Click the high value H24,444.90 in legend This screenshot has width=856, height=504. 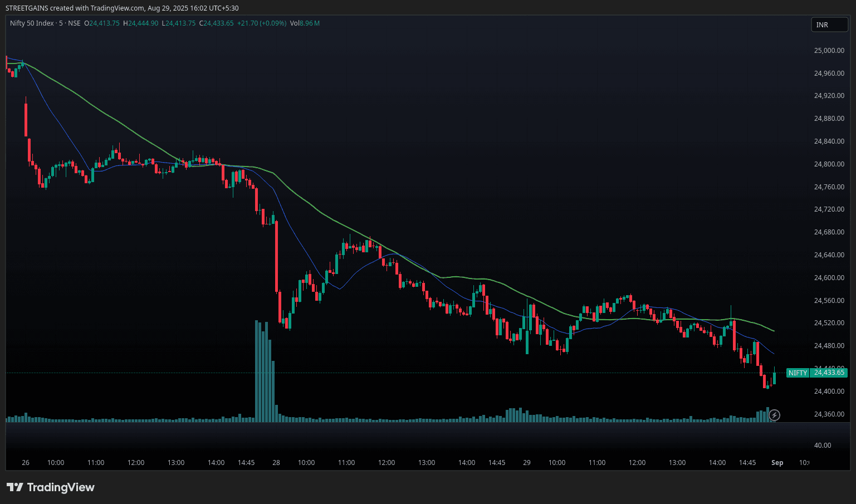140,23
